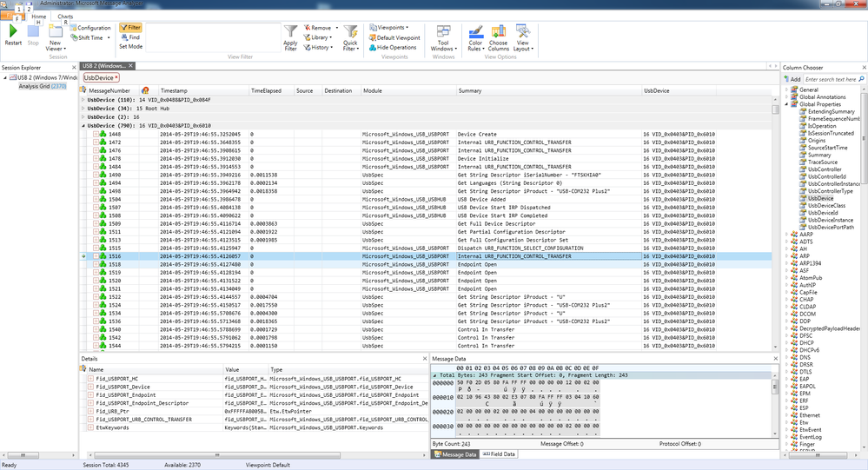868x470 pixels.
Task: Click in the view filter text box
Action: point(213,37)
